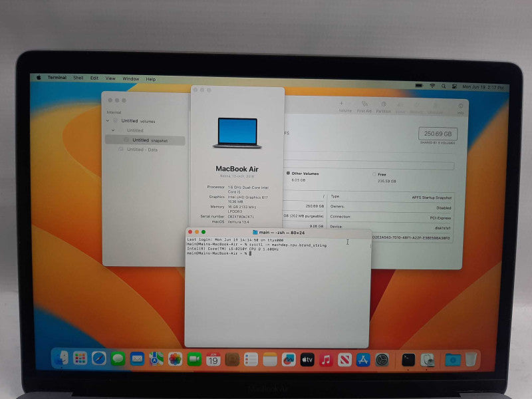Click the 250.69 GB capacity box
The width and height of the screenshot is (532, 399).
(x=438, y=134)
